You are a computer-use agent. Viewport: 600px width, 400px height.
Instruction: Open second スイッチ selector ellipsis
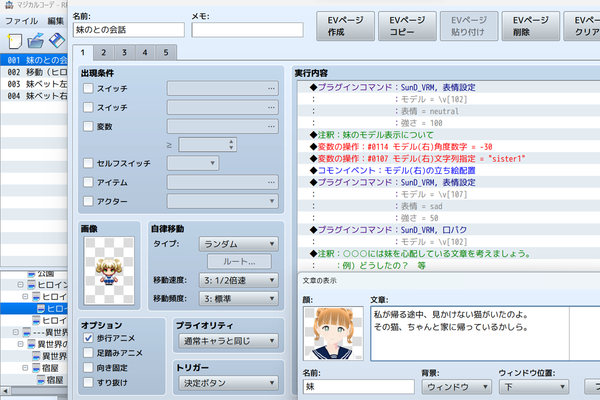pyautogui.click(x=271, y=108)
